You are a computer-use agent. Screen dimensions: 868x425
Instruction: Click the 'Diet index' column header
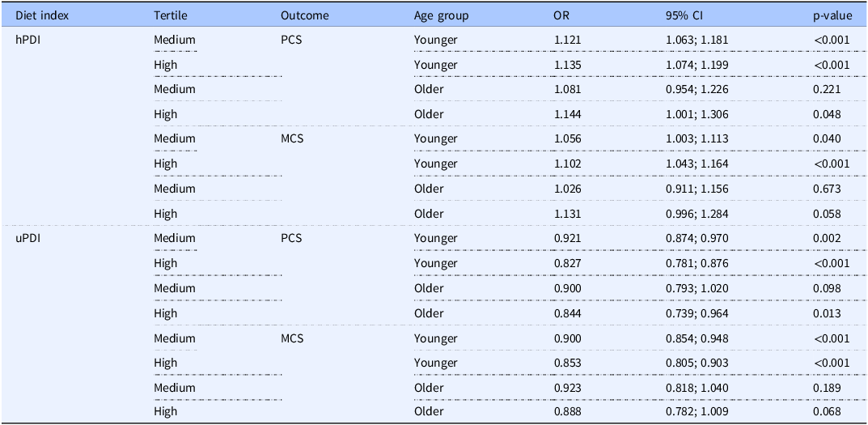(39, 15)
